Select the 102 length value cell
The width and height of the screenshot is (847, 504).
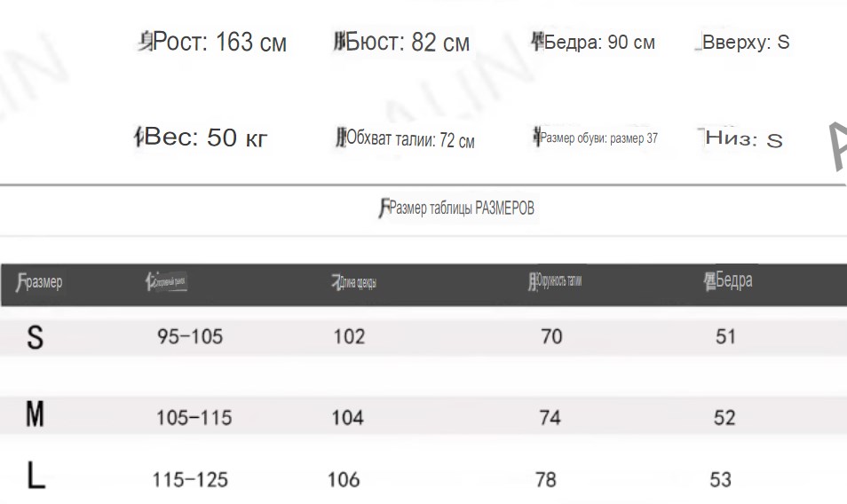[349, 336]
